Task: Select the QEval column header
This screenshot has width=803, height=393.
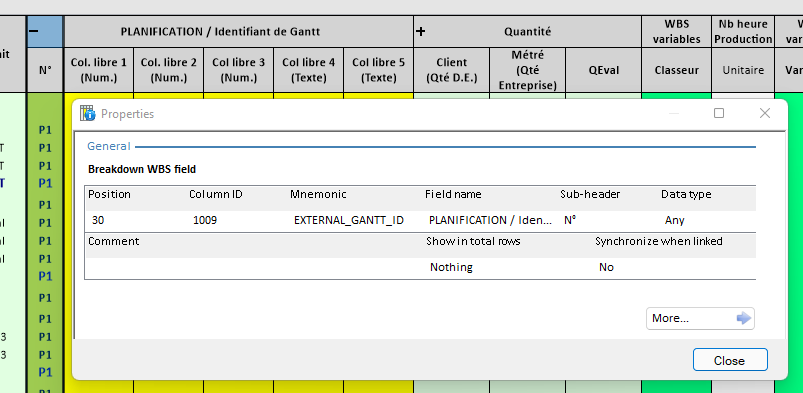Action: pyautogui.click(x=603, y=70)
